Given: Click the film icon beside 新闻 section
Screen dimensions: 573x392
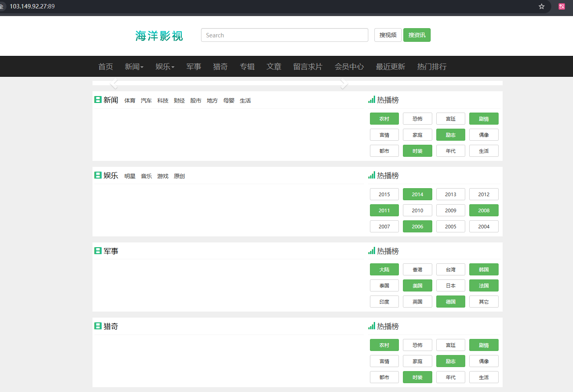Looking at the screenshot, I should [98, 100].
